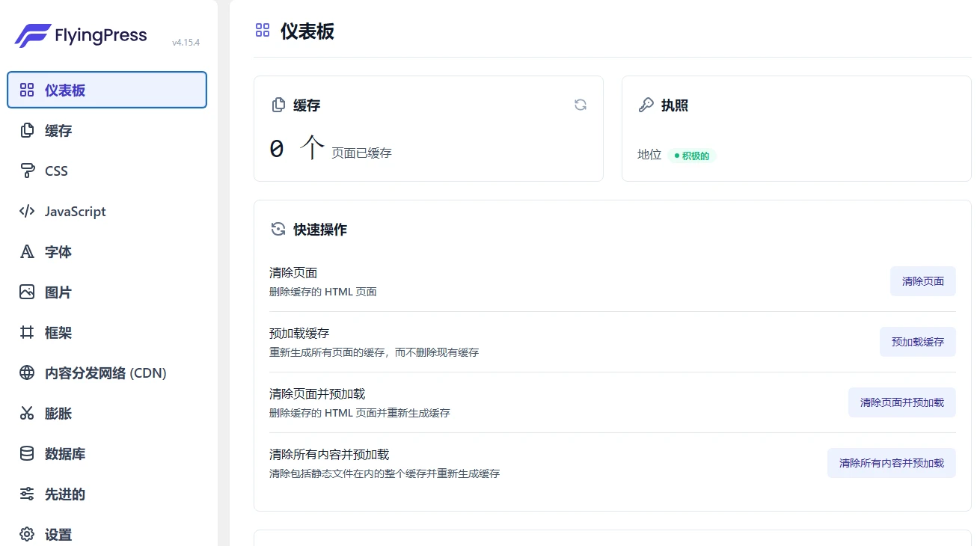Click the green 积极的 license status badge
The image size is (980, 546).
[692, 156]
